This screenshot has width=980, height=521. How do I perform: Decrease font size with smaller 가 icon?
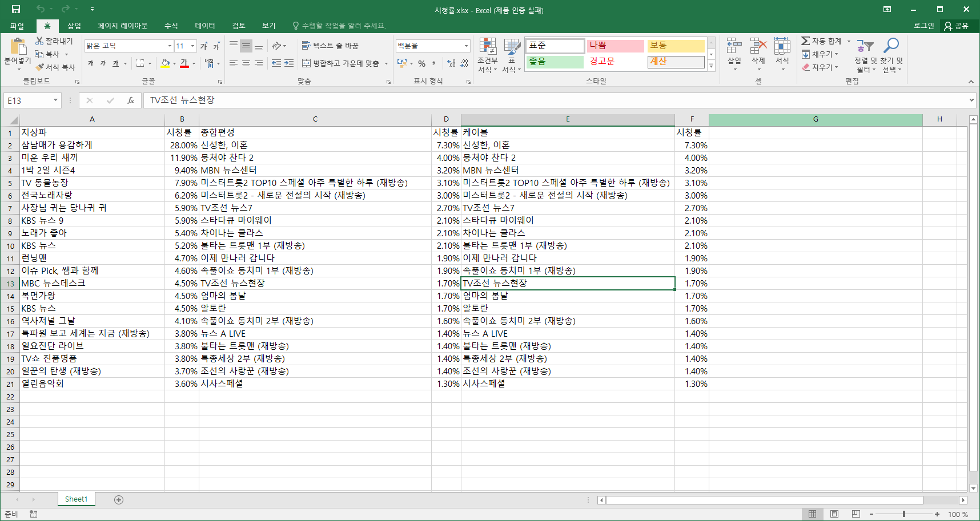point(216,46)
